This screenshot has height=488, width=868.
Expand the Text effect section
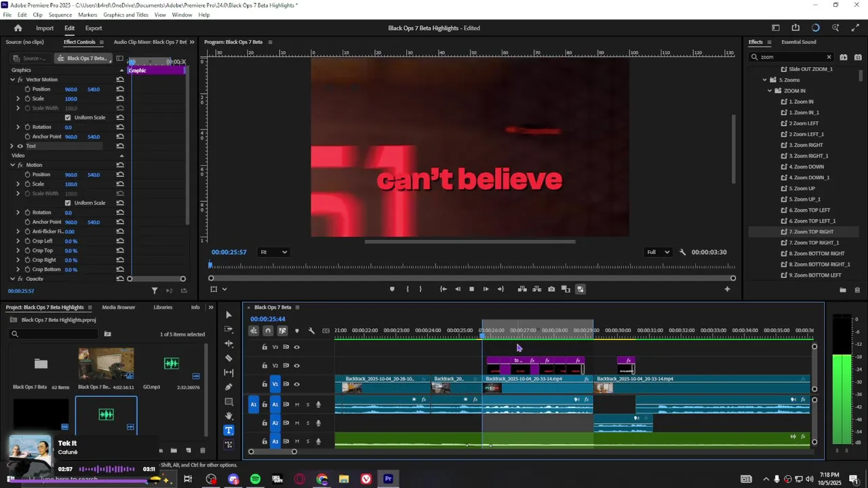(12, 146)
